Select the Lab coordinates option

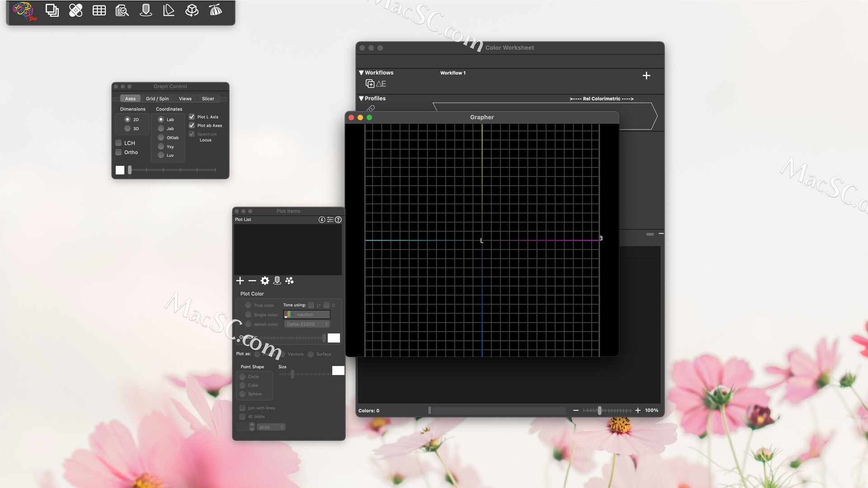(x=161, y=119)
